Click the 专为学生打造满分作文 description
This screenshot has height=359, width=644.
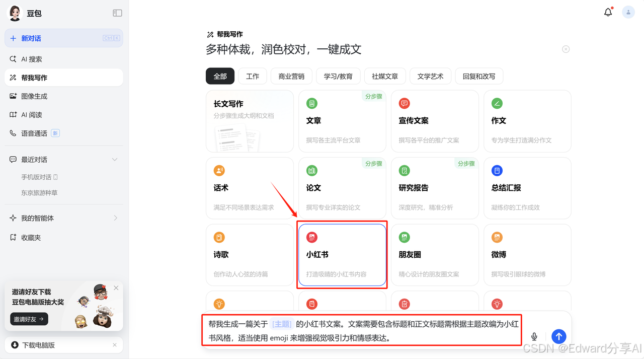521,140
